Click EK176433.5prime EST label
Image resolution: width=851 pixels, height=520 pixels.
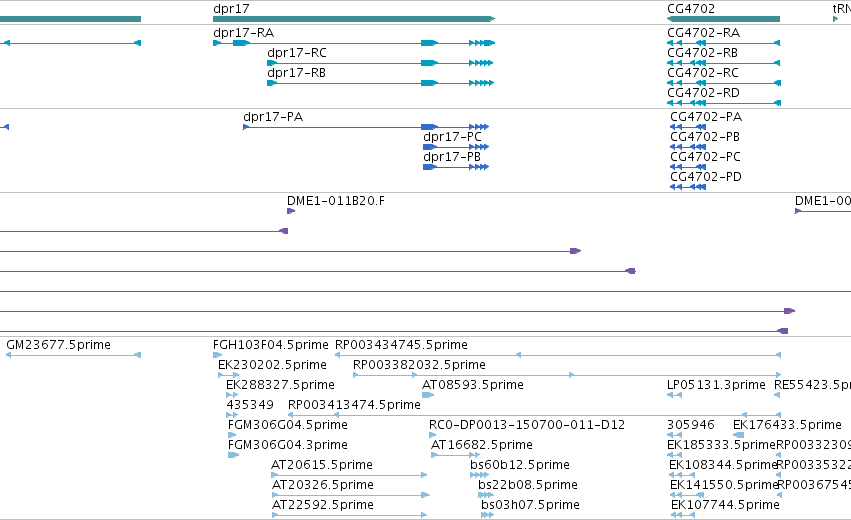click(x=788, y=425)
